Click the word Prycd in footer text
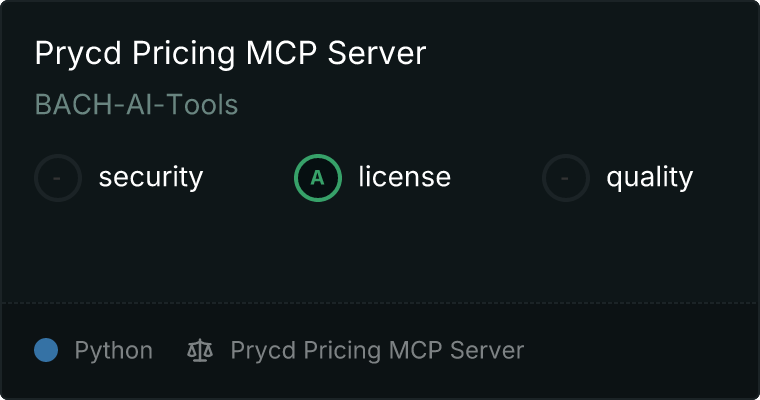760x400 pixels. pyautogui.click(x=263, y=351)
